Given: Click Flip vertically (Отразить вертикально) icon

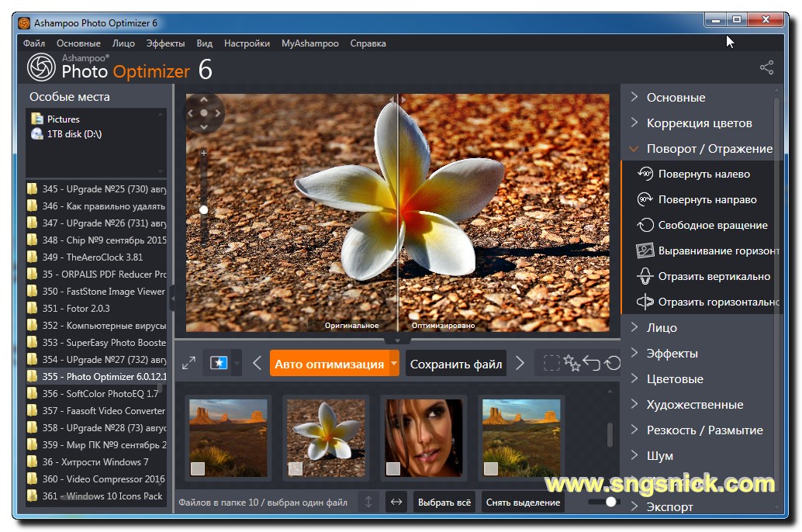Looking at the screenshot, I should click(645, 276).
